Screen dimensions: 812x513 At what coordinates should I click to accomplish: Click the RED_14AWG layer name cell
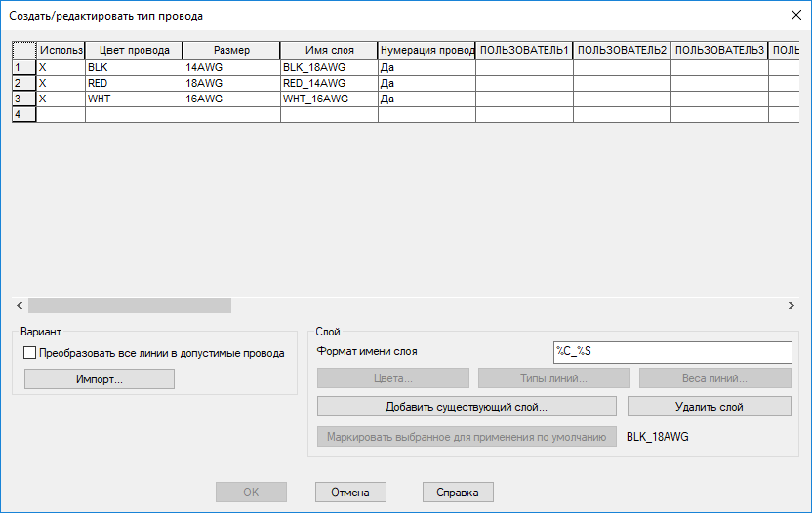coord(329,83)
